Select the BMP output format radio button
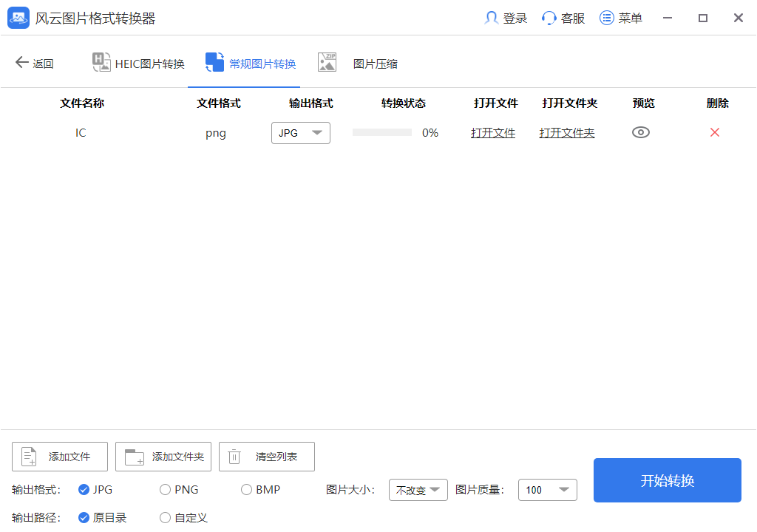Viewport: 757px width, 532px height. tap(245, 489)
